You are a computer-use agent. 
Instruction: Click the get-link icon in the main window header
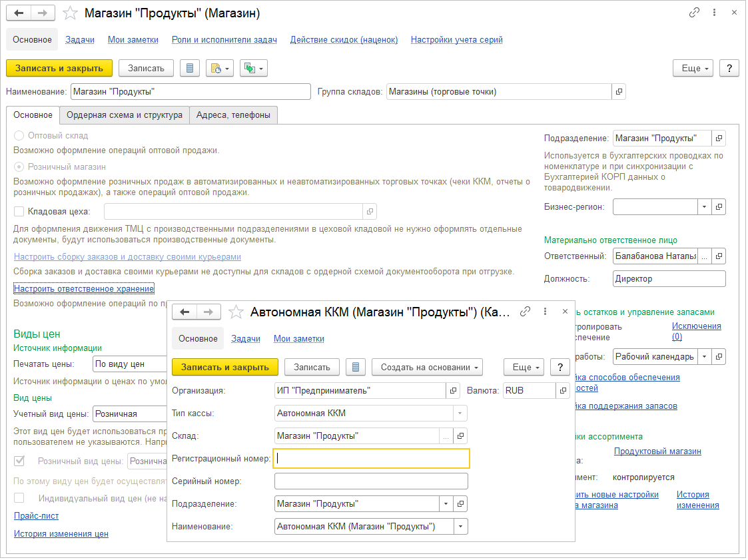pyautogui.click(x=695, y=13)
